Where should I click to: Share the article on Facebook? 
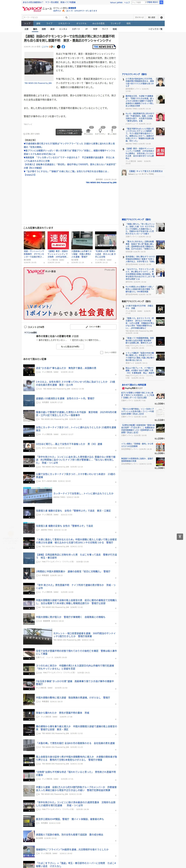tap(63, 47)
